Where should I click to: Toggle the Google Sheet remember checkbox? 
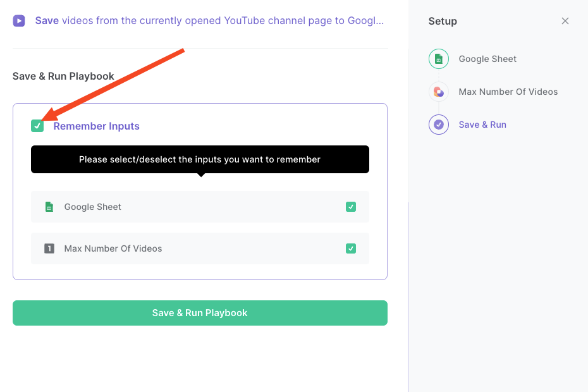351,207
